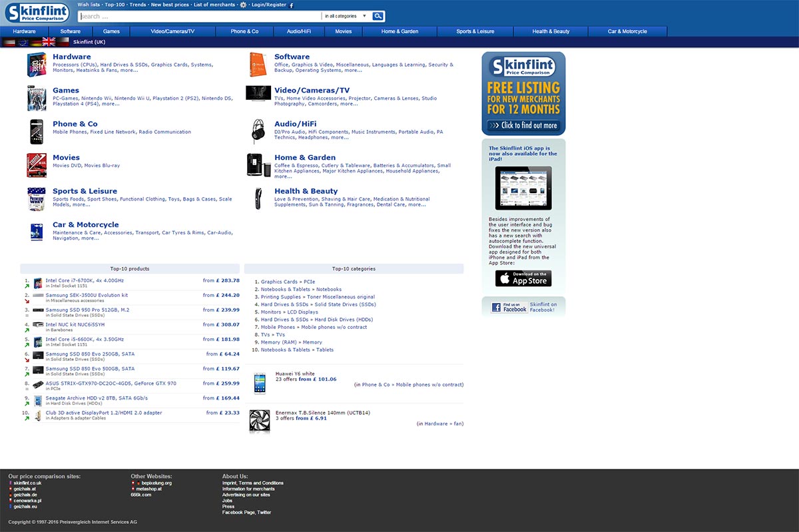Open the Home & Garden navigation tab
This screenshot has width=799, height=532.
(400, 31)
